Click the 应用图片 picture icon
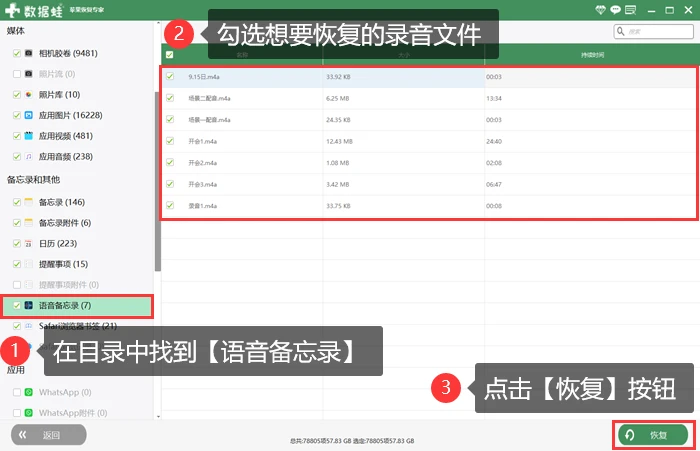The width and height of the screenshot is (700, 451). 29,115
